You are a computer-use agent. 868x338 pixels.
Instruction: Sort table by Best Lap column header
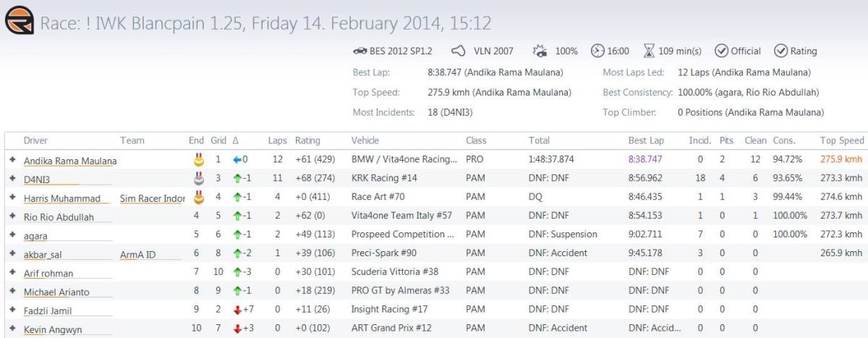[x=643, y=140]
